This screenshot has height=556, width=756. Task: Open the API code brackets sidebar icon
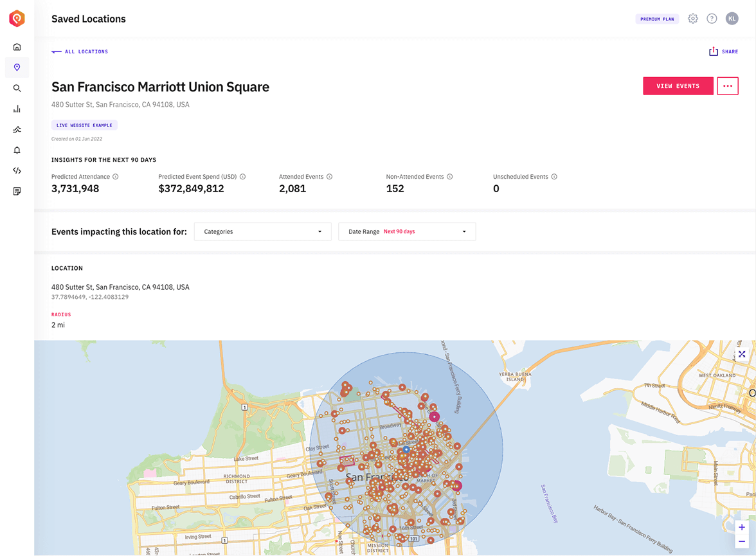click(17, 171)
